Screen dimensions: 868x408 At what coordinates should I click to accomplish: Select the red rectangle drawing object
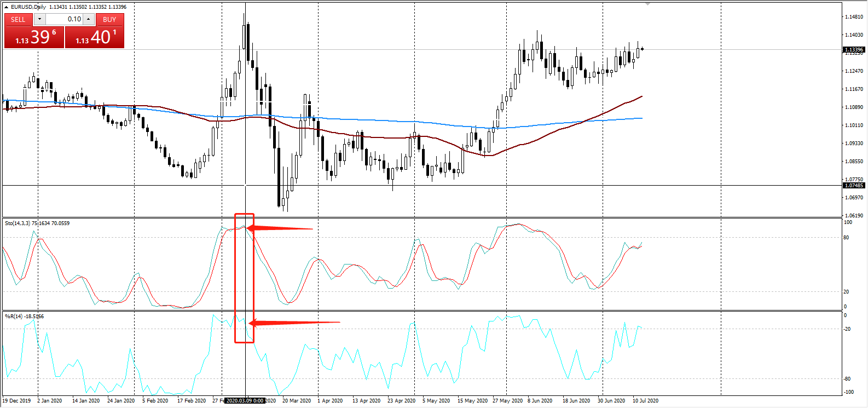(x=235, y=274)
